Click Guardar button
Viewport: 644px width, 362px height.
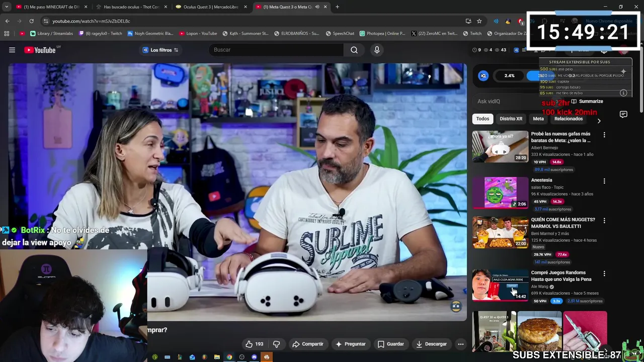(x=391, y=344)
